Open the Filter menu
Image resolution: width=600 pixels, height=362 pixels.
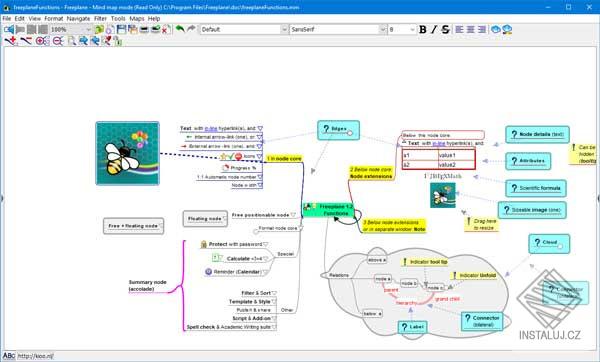[100, 18]
